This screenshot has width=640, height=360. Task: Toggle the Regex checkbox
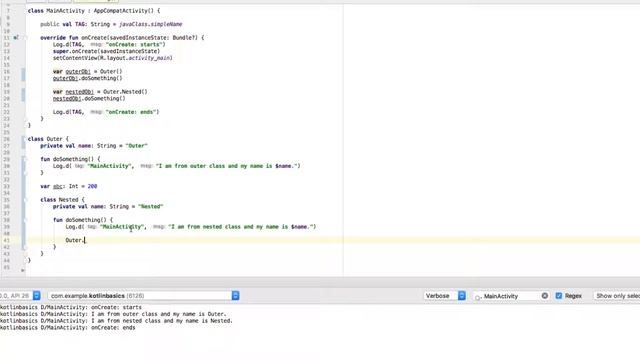[x=559, y=296]
